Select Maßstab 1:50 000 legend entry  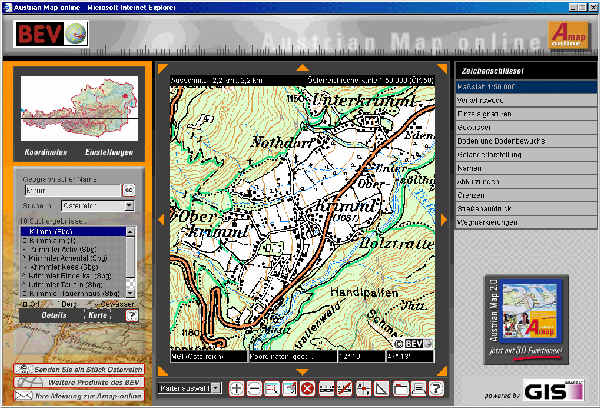point(526,87)
